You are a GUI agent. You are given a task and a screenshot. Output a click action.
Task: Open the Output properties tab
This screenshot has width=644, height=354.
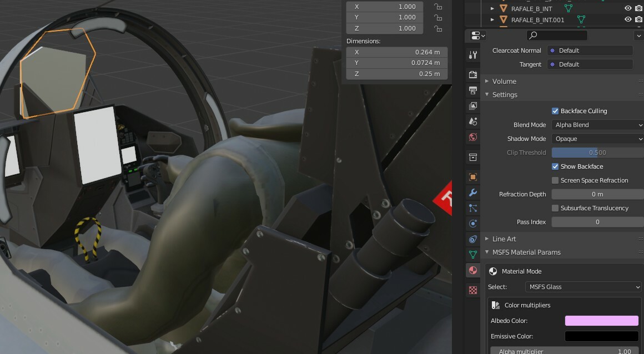(473, 90)
